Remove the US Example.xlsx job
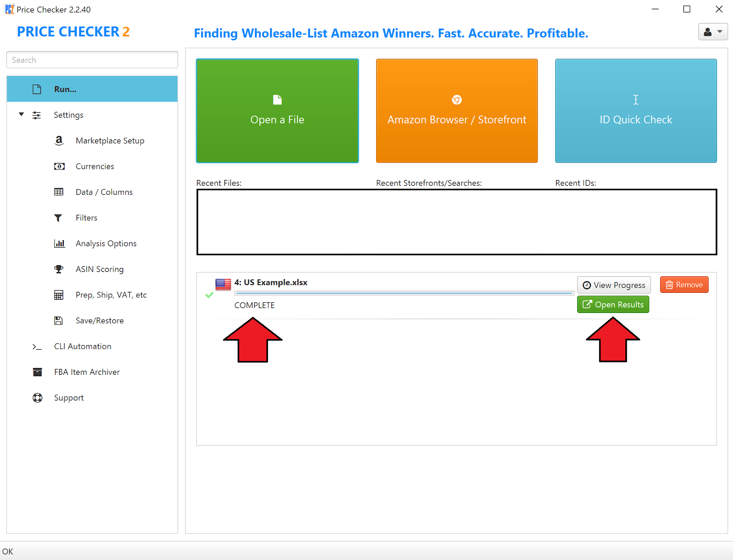This screenshot has width=733, height=560. 684,285
